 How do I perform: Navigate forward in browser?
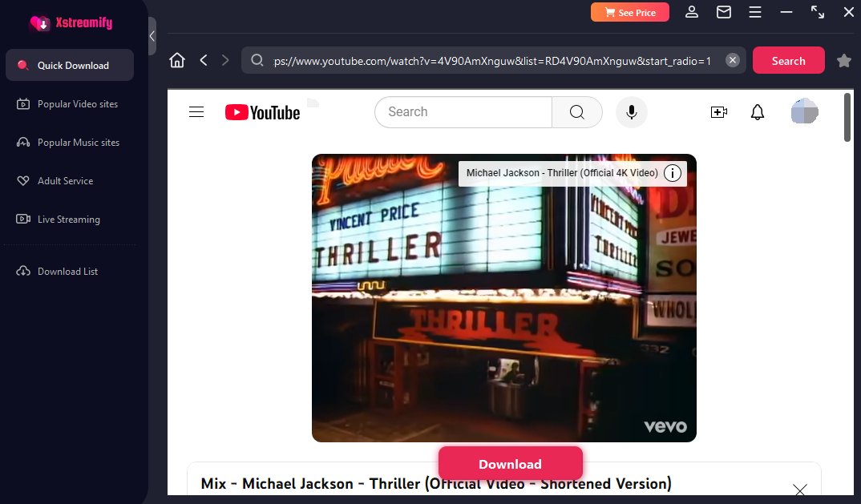[x=225, y=60]
